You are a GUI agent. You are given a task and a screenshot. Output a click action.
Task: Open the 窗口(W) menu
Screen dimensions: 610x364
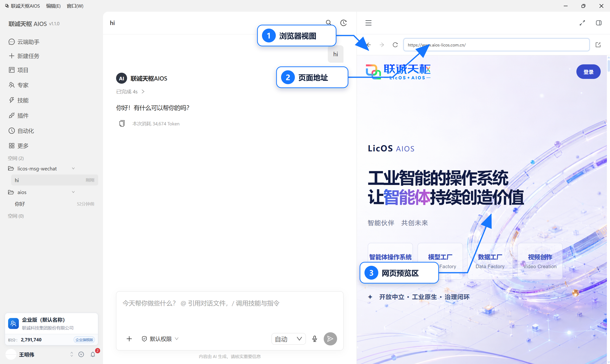75,6
